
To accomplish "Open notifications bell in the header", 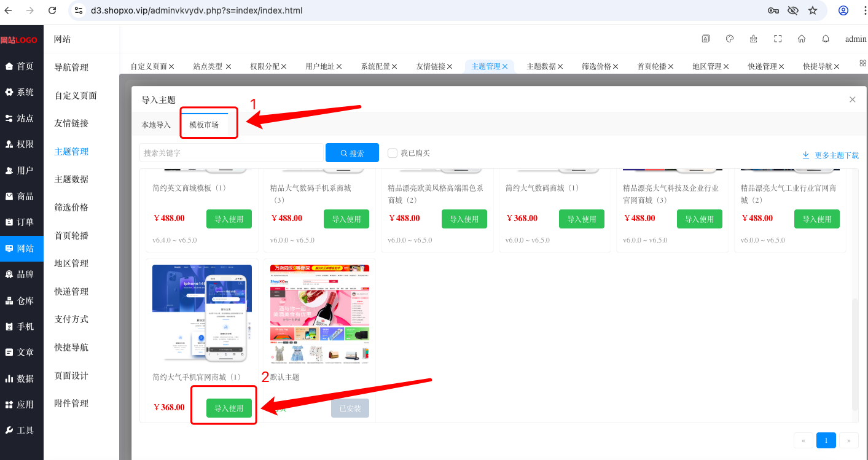I will pos(826,39).
